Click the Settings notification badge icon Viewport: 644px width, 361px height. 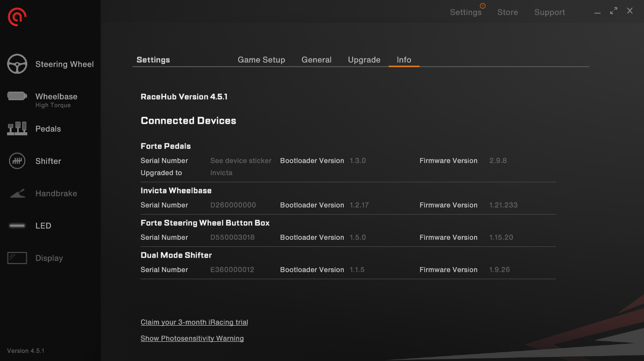482,6
